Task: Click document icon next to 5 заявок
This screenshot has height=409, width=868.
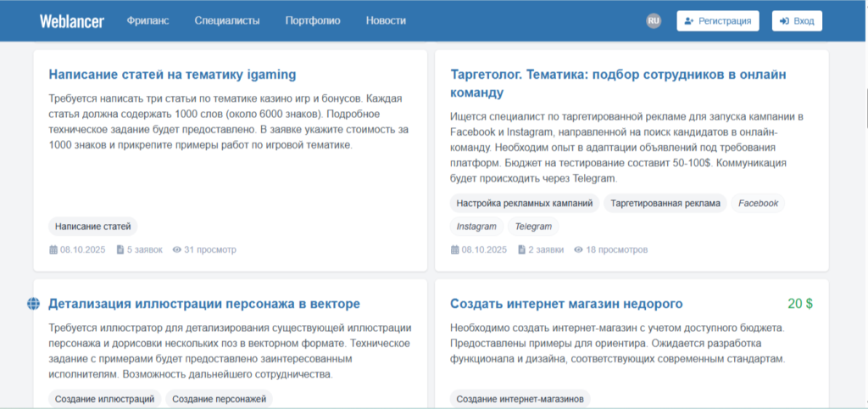Action: coord(120,250)
